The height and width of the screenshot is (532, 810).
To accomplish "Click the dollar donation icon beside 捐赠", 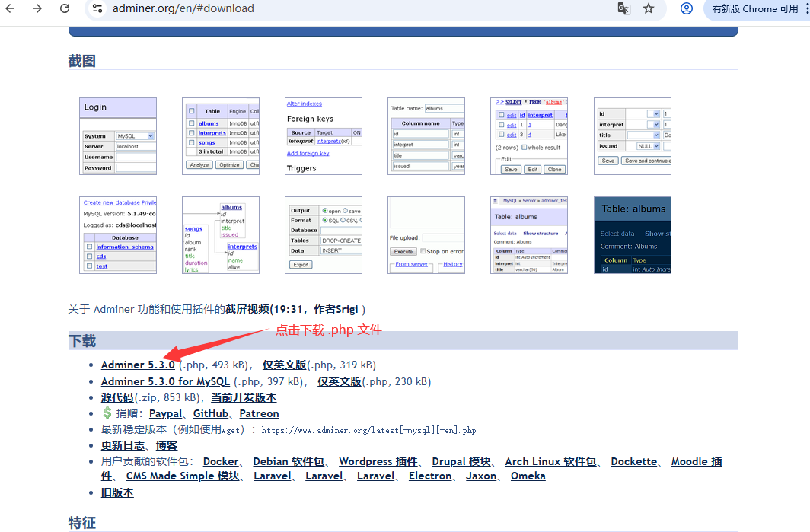I will pos(107,413).
